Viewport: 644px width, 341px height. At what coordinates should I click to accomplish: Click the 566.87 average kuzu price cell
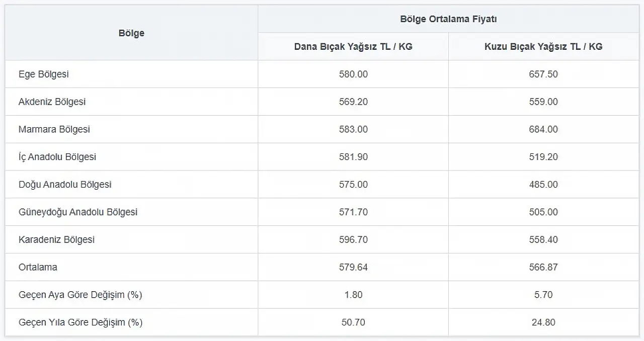[x=543, y=268]
